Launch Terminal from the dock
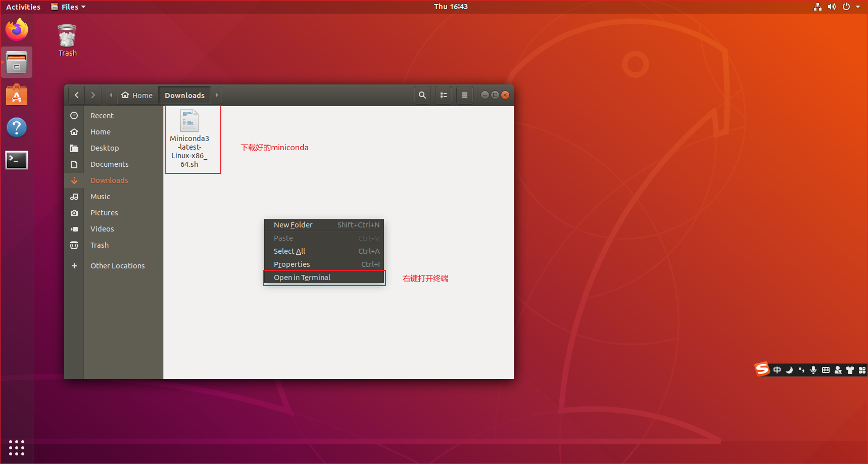The height and width of the screenshot is (464, 868). pyautogui.click(x=17, y=160)
